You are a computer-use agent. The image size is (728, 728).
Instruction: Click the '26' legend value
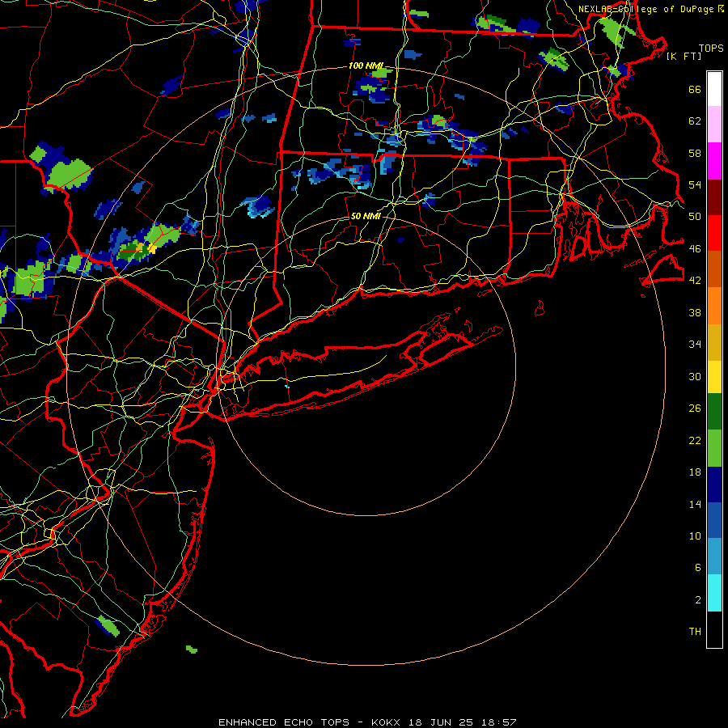pos(695,408)
